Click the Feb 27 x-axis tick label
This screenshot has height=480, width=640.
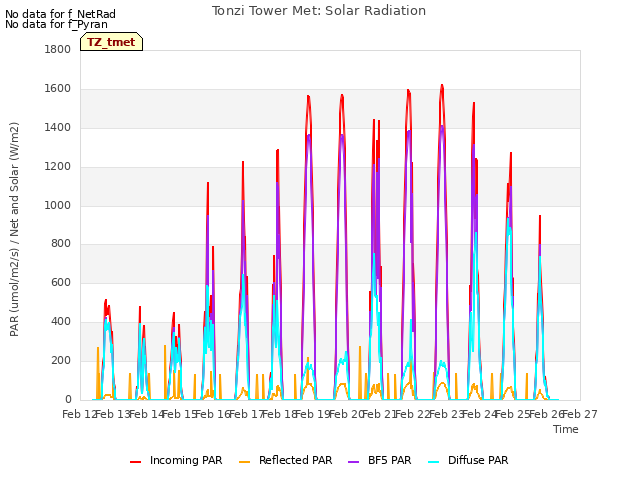pyautogui.click(x=580, y=415)
